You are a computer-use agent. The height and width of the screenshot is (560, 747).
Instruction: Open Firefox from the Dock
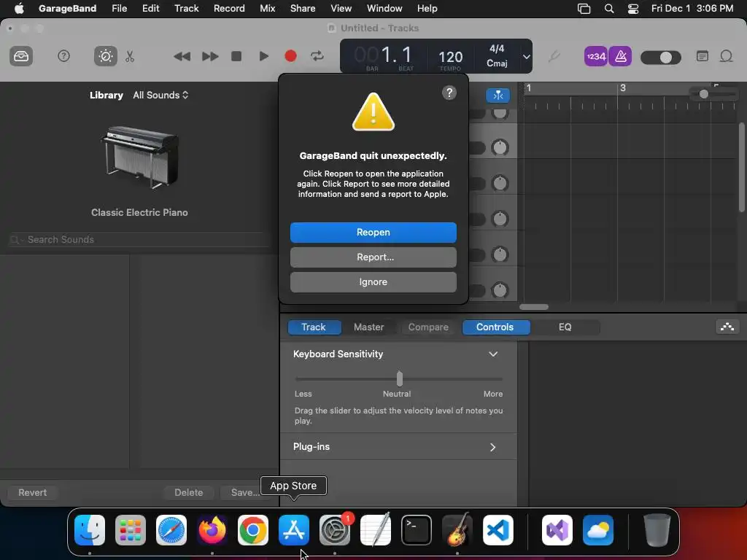click(212, 530)
